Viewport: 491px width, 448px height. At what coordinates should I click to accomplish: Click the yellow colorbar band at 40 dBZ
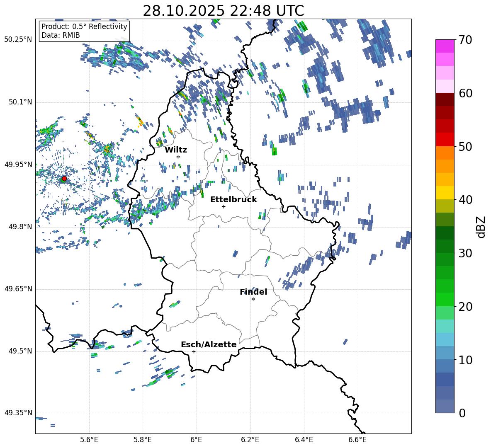coord(445,193)
